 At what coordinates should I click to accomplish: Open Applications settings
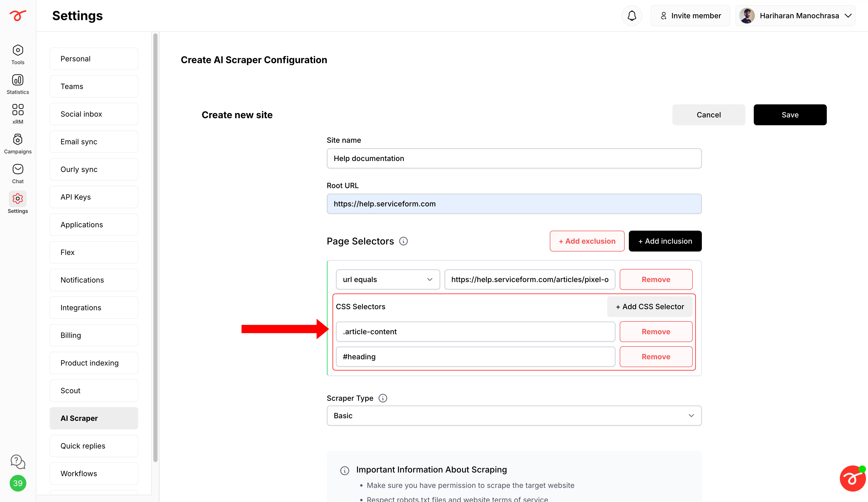[x=94, y=225]
